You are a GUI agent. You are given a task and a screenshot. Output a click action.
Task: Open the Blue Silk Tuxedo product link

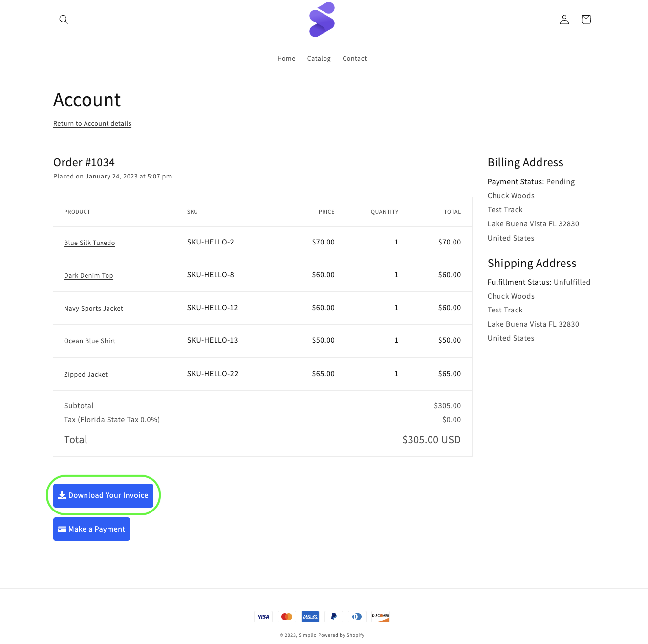89,243
